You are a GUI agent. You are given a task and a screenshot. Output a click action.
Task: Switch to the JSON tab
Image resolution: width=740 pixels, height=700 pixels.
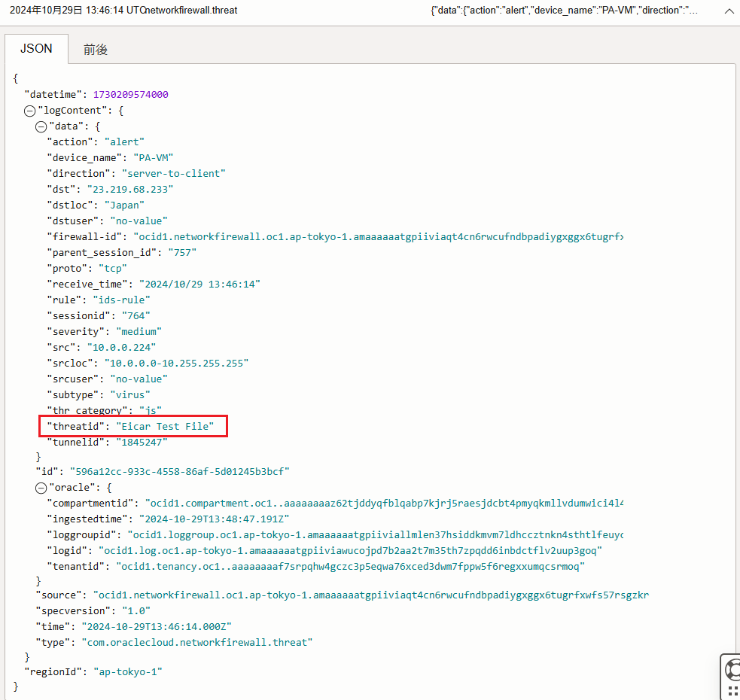click(x=35, y=48)
